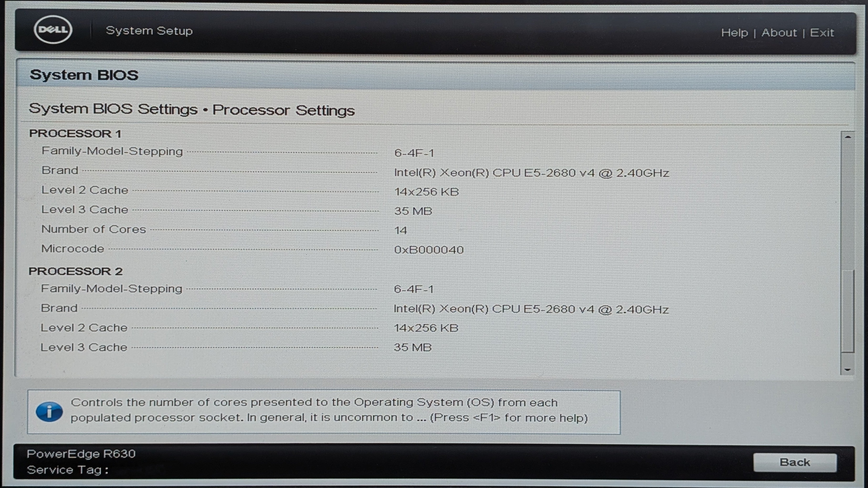Select the Number of Cores label
Screen dimensions: 868x488
point(94,229)
